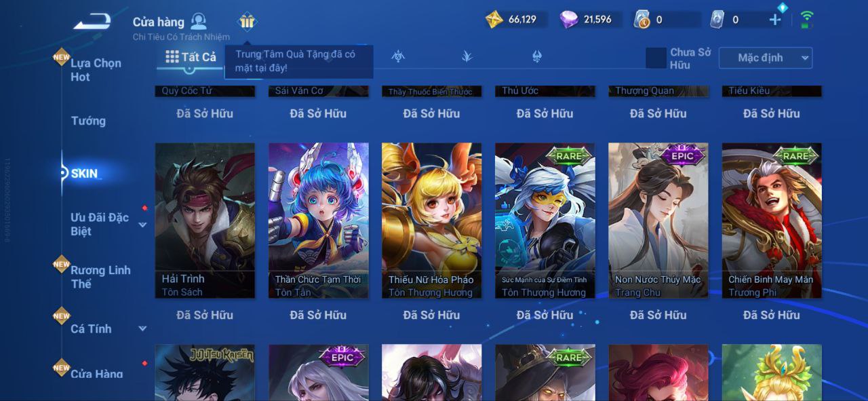Toggle the Chưa Sở Hữu checkbox
Image resolution: width=868 pixels, height=401 pixels.
click(x=656, y=58)
